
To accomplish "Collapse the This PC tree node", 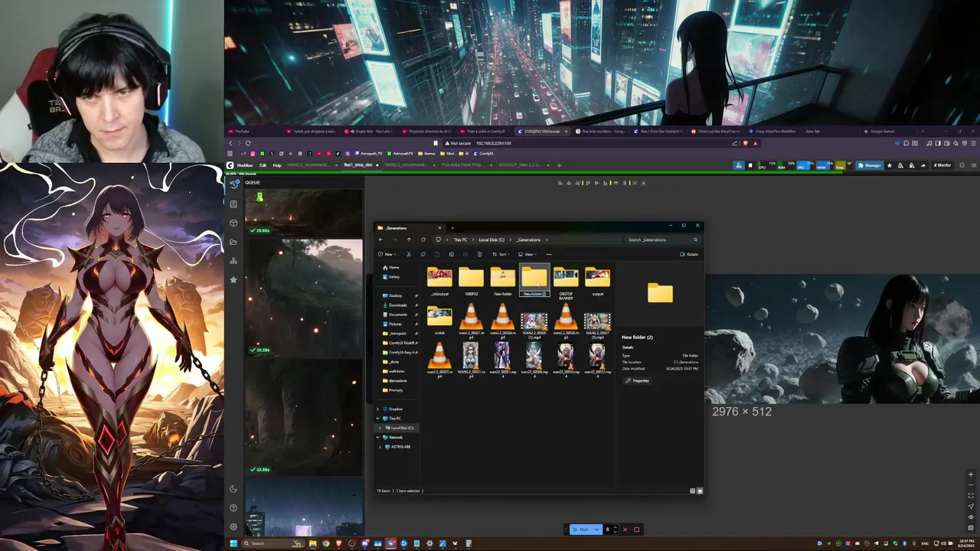I will pos(377,419).
